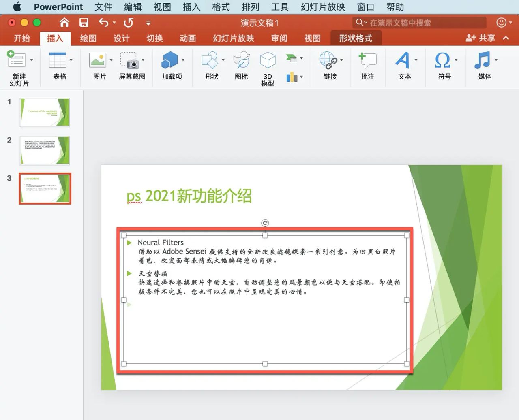Open the Review (审阅) tab

click(x=279, y=38)
